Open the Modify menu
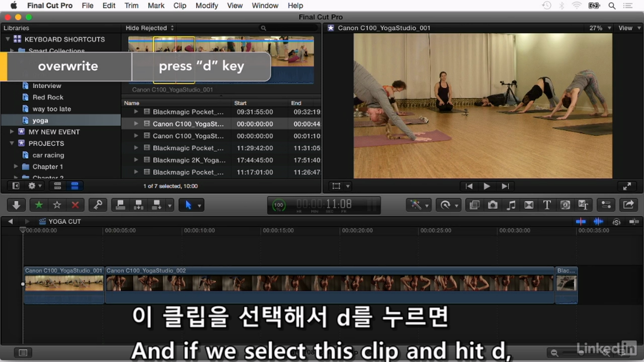 tap(207, 6)
